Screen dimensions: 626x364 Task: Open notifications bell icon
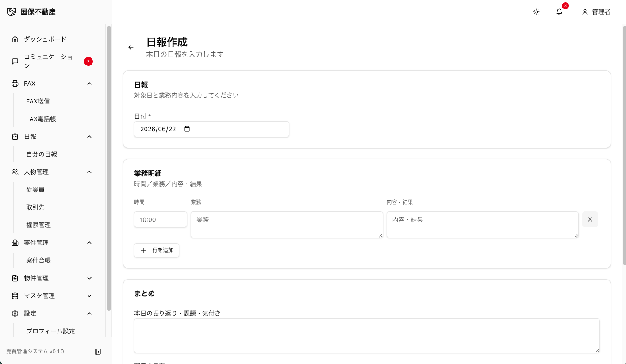click(x=559, y=12)
